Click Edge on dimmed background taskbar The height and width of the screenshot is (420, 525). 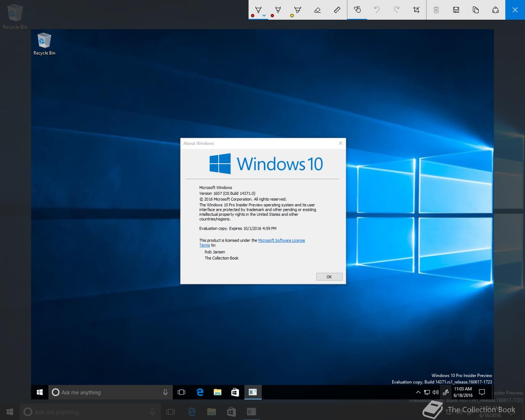(x=191, y=412)
